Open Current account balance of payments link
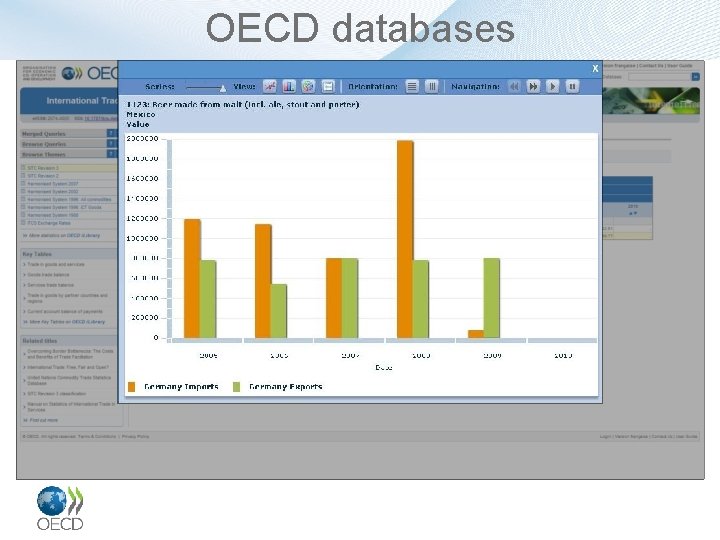This screenshot has height=540, width=720. coord(65,311)
